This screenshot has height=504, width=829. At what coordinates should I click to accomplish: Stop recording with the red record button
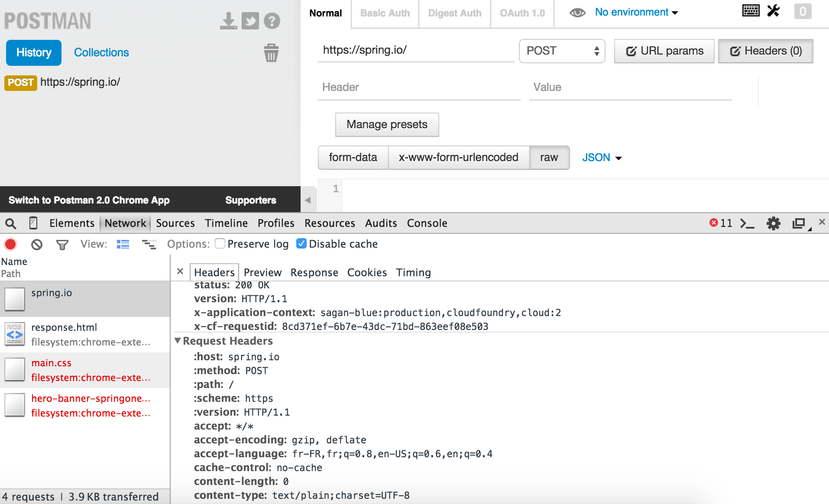(11, 244)
